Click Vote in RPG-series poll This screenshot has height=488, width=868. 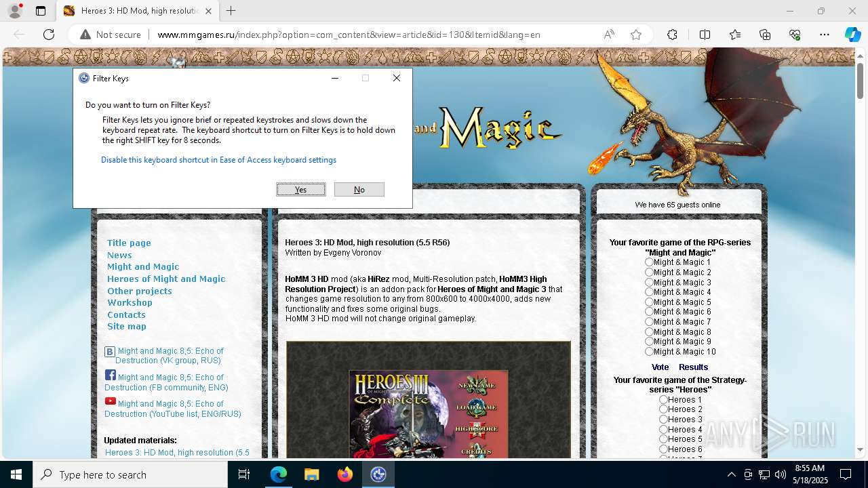(660, 367)
